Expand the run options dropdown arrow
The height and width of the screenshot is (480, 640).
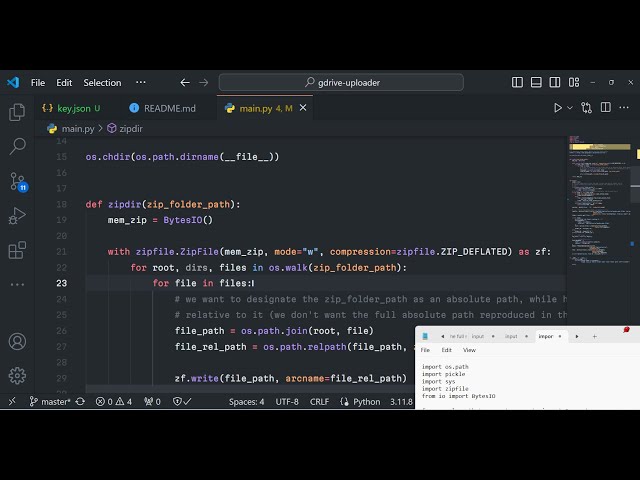(x=571, y=108)
